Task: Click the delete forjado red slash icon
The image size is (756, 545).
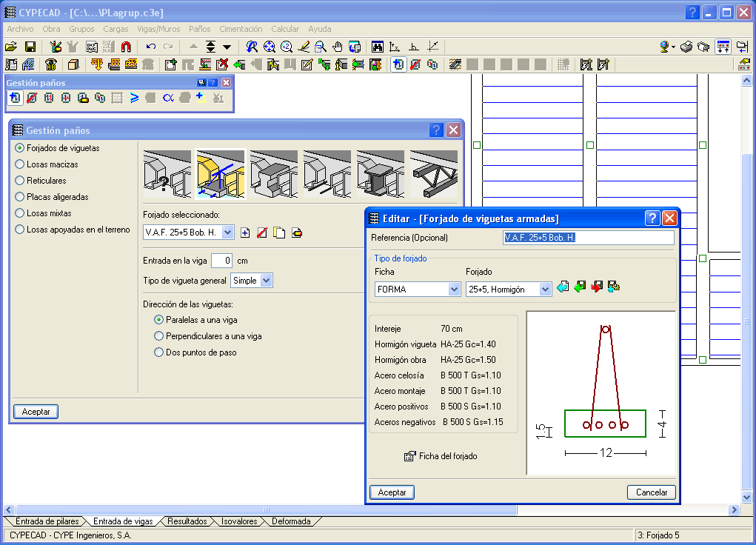Action: [x=262, y=233]
